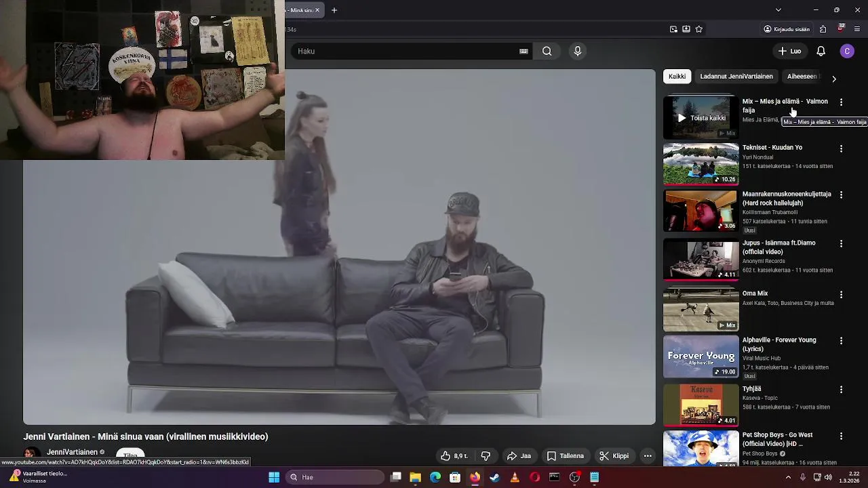
Task: Open Windows Start menu
Action: [274, 477]
